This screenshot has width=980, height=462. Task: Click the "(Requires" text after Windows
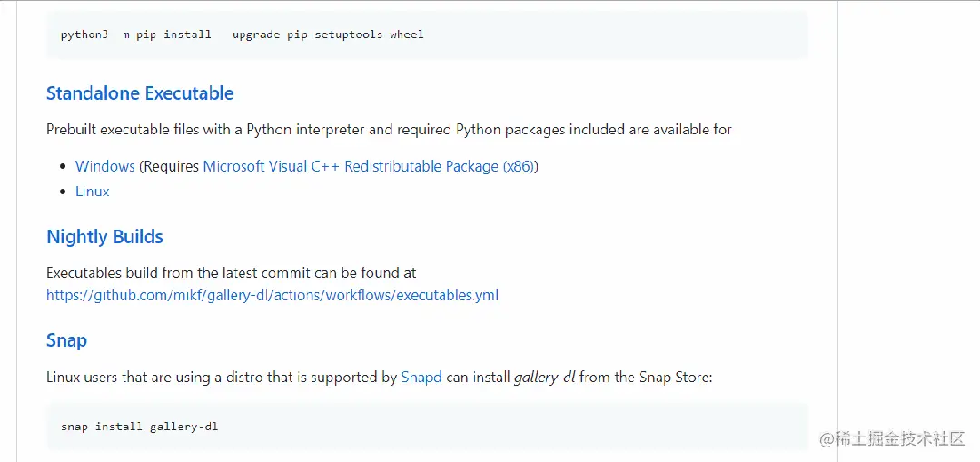pos(169,167)
